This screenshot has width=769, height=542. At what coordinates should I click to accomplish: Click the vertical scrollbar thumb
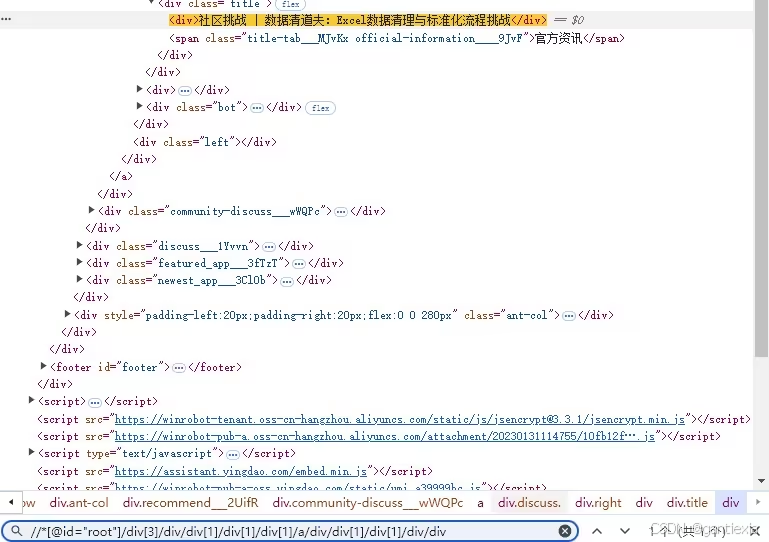(761, 179)
